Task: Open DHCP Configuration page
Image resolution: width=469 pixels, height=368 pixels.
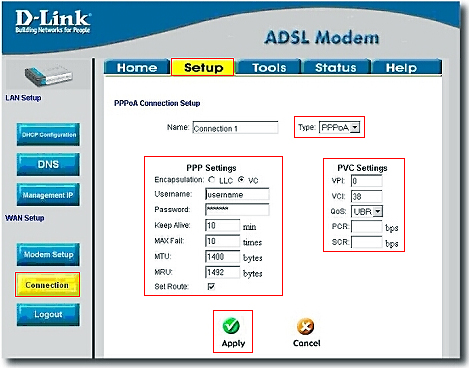Action: click(x=48, y=134)
